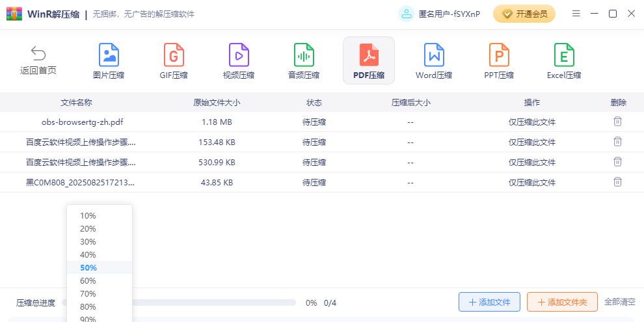Click the 43.85 KB size cell
This screenshot has height=322, width=644.
(217, 182)
